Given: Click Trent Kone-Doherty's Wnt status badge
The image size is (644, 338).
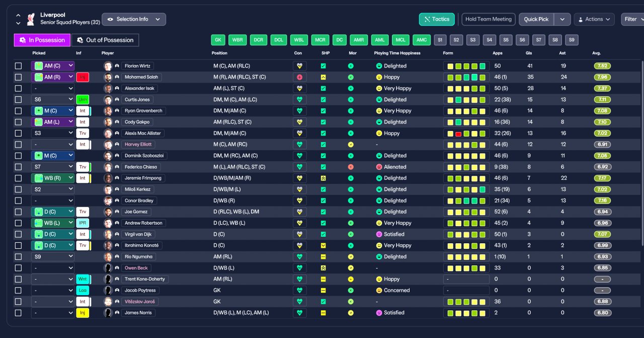Looking at the screenshot, I should pos(83,279).
